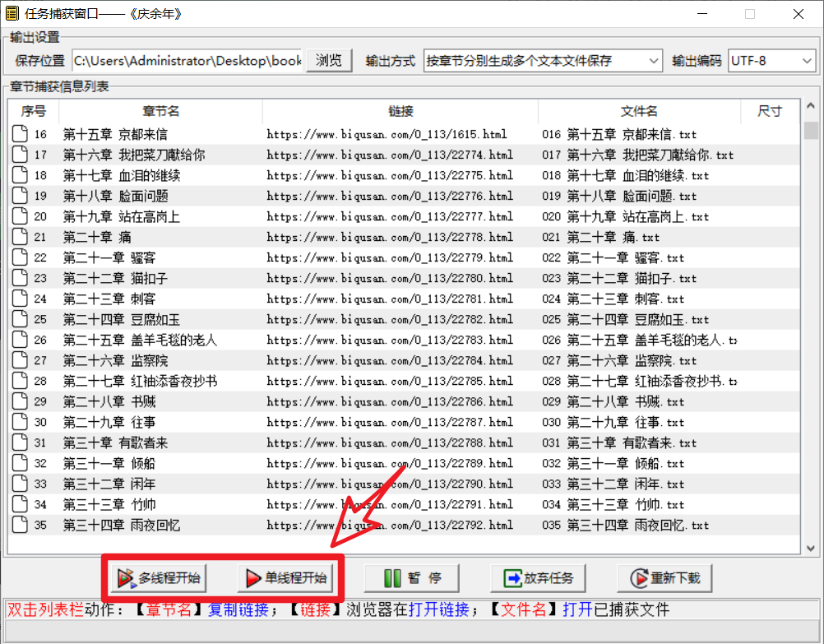Select the file icon of row 33
This screenshot has height=644, width=824.
[x=20, y=484]
